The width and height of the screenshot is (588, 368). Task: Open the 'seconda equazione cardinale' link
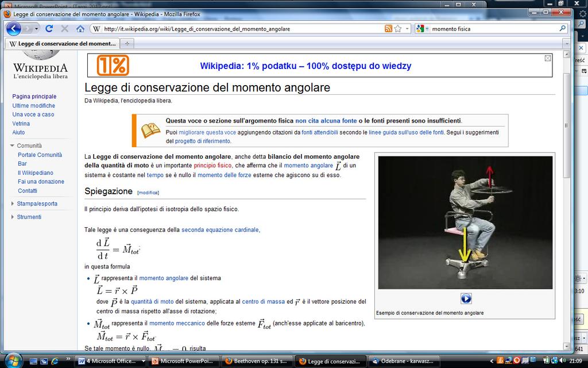[x=220, y=230]
